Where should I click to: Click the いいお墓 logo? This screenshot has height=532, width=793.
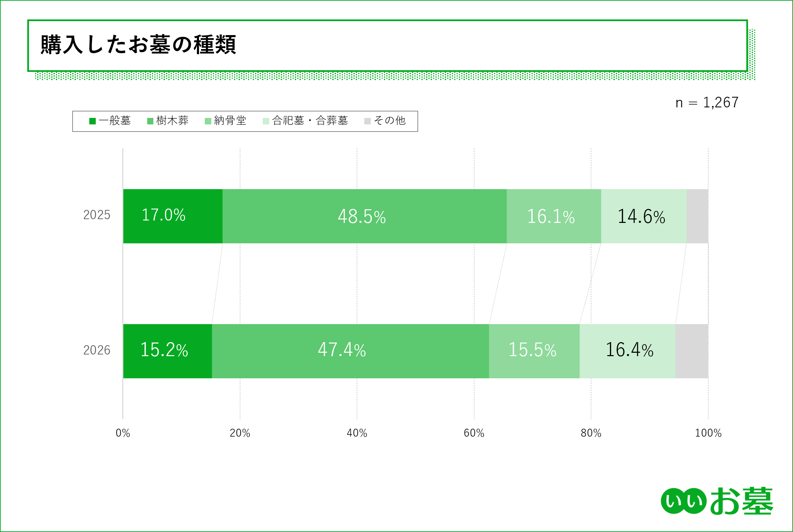(x=717, y=501)
